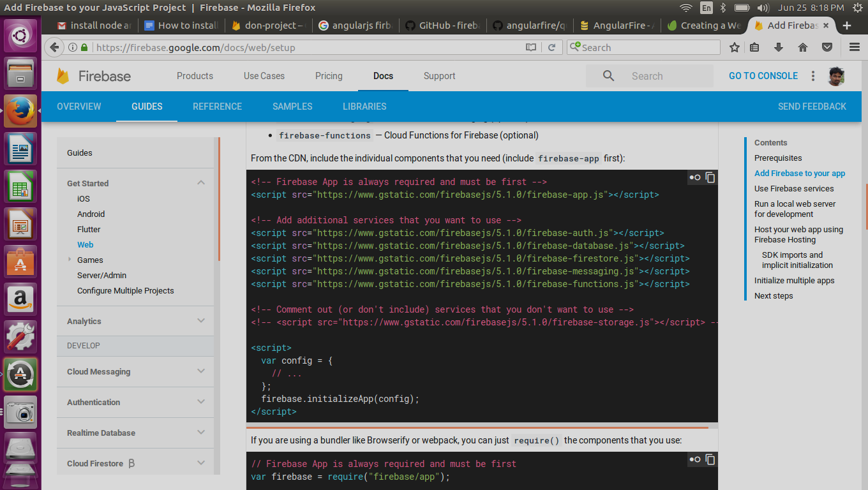Toggle dark theme on CDN code block
Image resolution: width=868 pixels, height=490 pixels.
pos(694,177)
